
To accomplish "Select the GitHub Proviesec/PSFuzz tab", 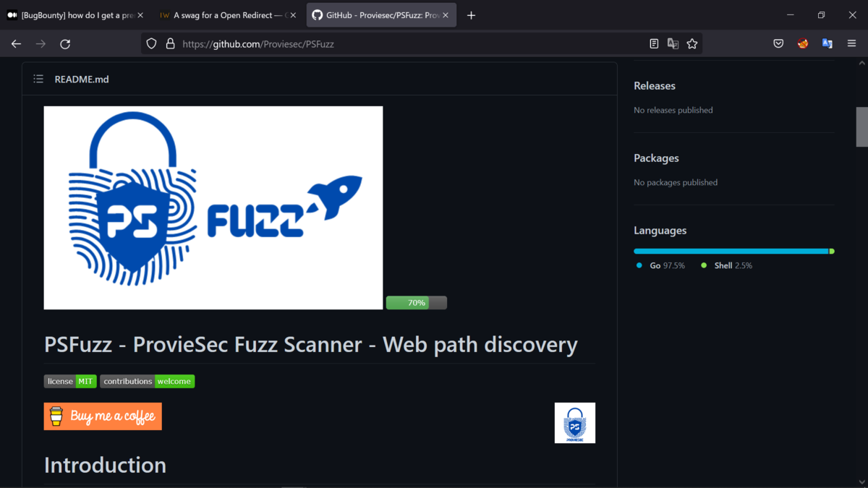I will coord(380,15).
